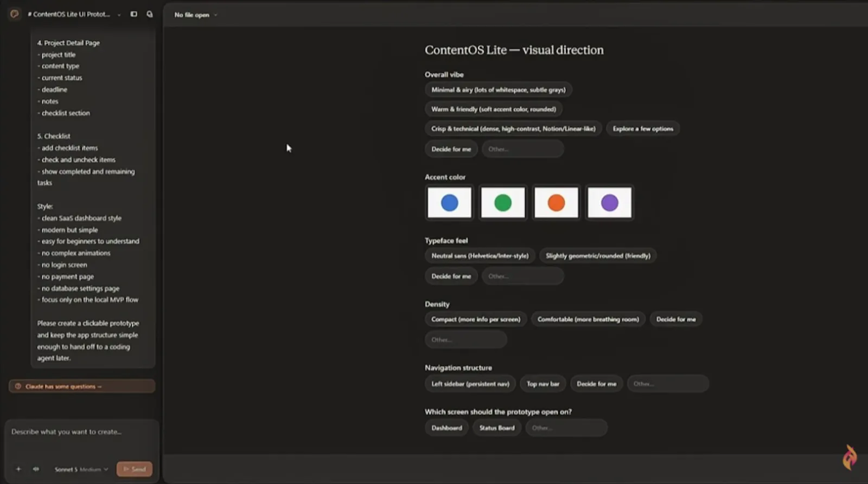
Task: Click the Other field under Overall vibe
Action: point(523,149)
